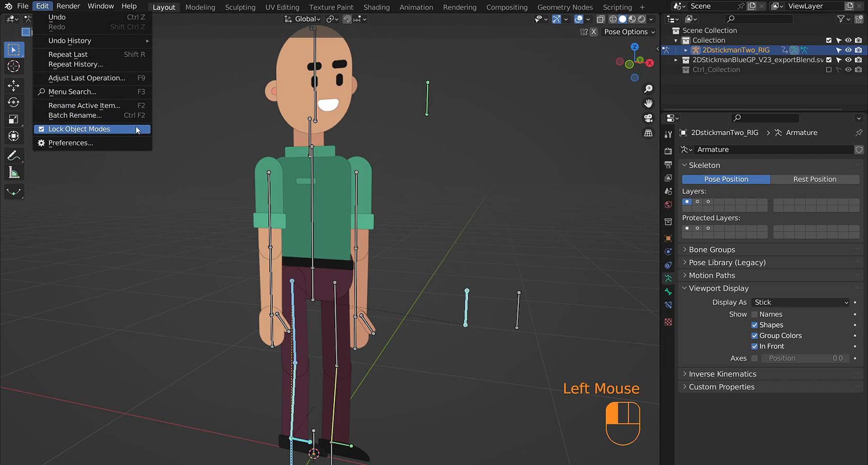The width and height of the screenshot is (868, 465).
Task: Toggle Lock Object Modes checkbox
Action: point(41,129)
